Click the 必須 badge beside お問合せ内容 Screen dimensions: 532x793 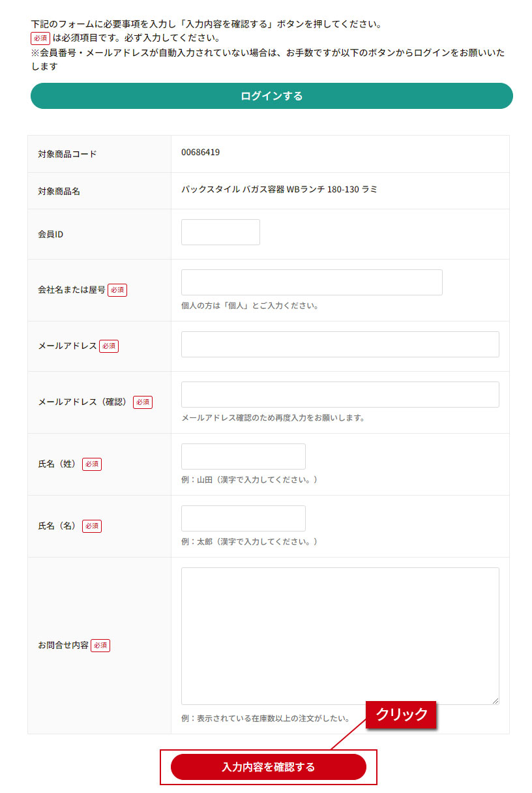tap(100, 646)
